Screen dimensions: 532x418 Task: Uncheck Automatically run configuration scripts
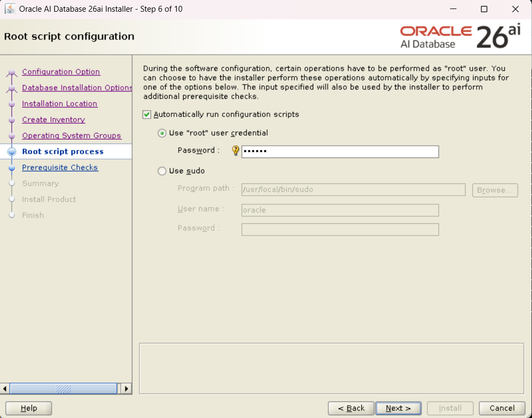pyautogui.click(x=147, y=114)
